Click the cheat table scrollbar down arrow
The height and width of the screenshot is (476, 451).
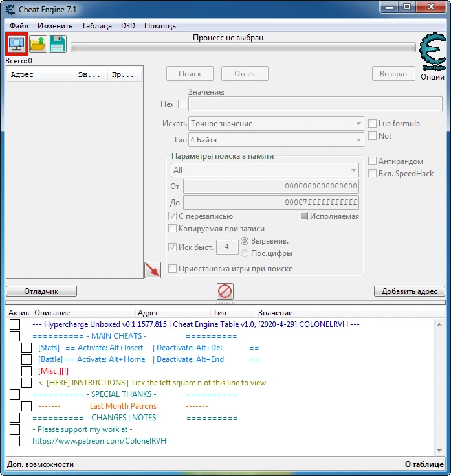click(x=439, y=451)
